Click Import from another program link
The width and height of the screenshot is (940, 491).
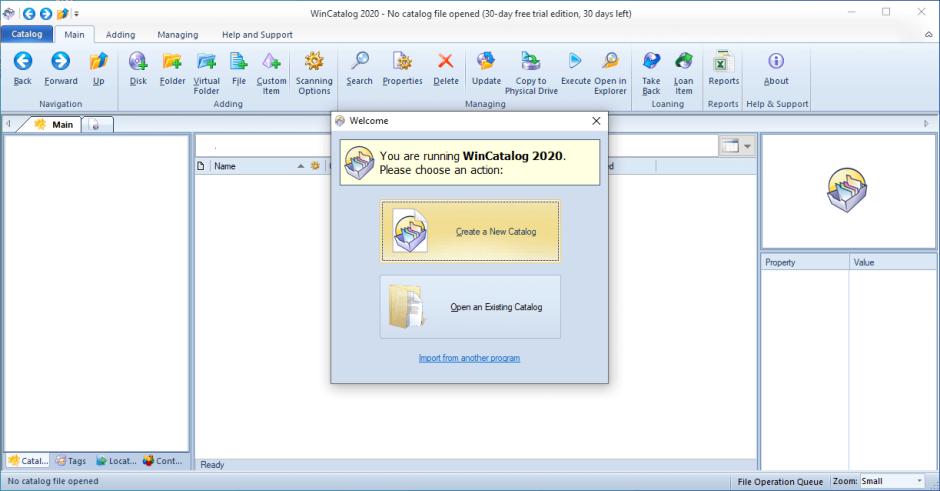(469, 358)
